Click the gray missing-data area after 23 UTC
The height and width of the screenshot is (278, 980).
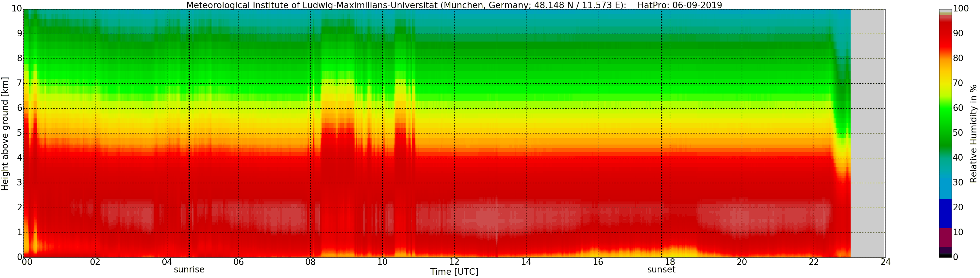pyautogui.click(x=868, y=133)
